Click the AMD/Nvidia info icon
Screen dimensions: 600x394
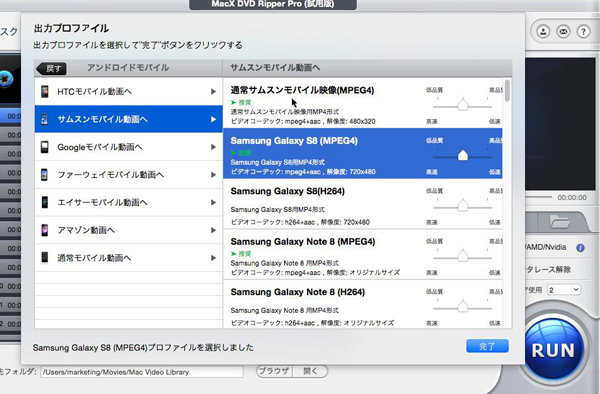pyautogui.click(x=580, y=248)
